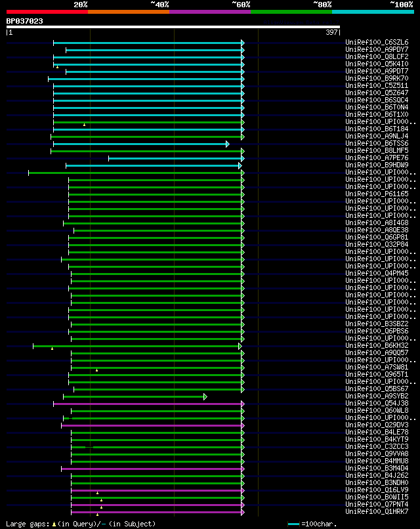Open hit UniRef100_B3SBZ2
The image size is (420, 529).
(377, 324)
